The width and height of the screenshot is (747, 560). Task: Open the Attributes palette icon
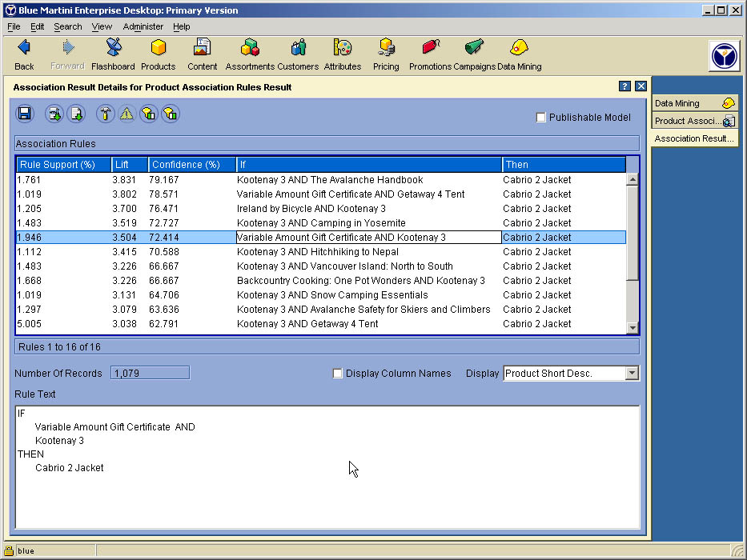(343, 47)
